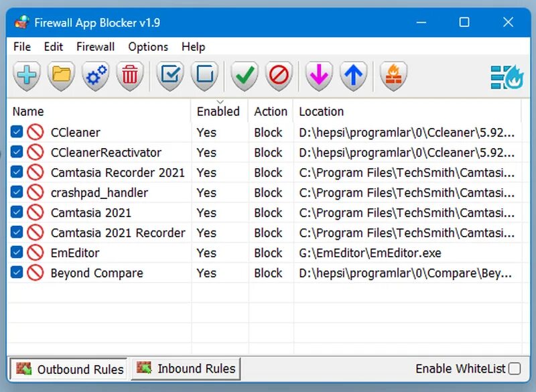This screenshot has width=536, height=392.
Task: Select the CCleanerReactivator rule name
Action: point(106,152)
